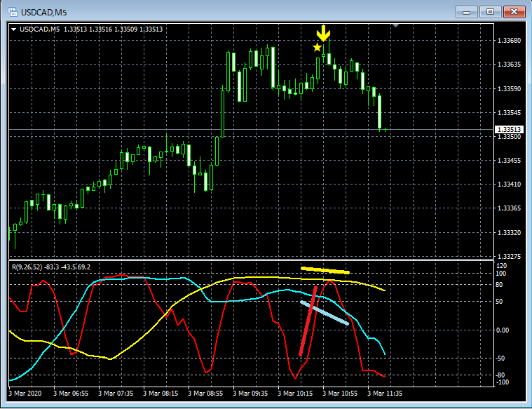The height and width of the screenshot is (409, 532).
Task: Click the 1.33275 price scale label
Action: (509, 257)
